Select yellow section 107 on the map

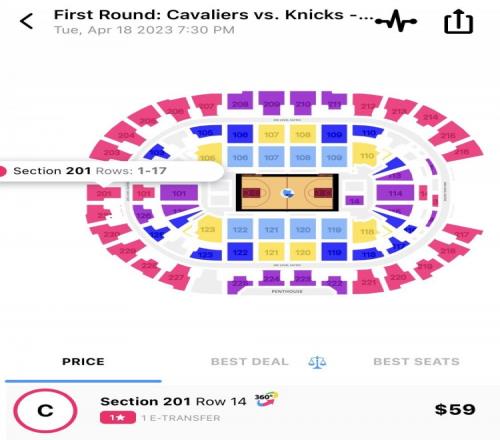point(271,134)
